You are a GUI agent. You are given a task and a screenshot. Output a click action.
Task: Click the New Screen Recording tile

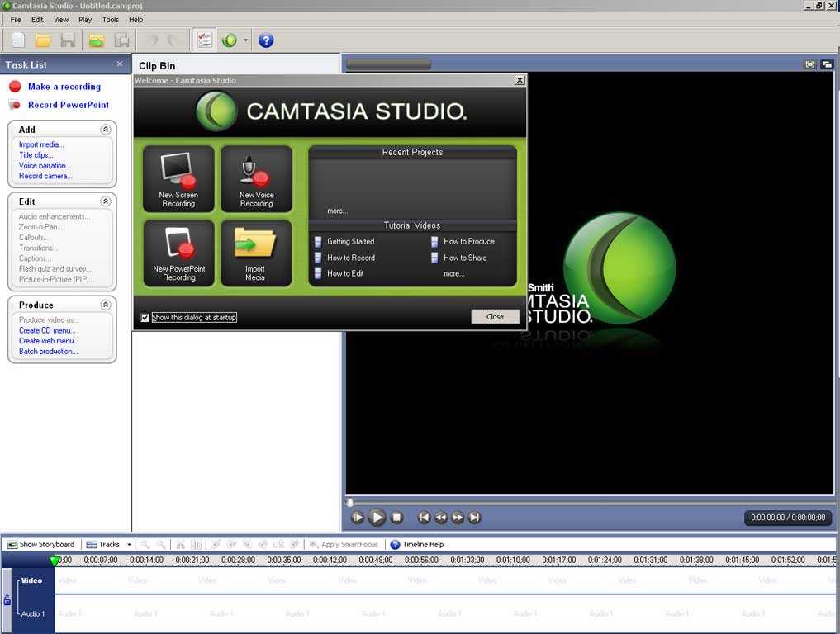[x=178, y=179]
